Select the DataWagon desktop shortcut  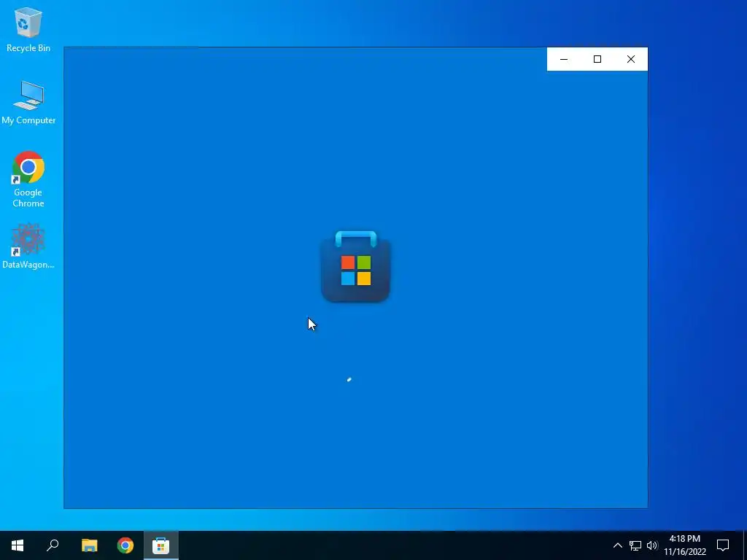28,246
